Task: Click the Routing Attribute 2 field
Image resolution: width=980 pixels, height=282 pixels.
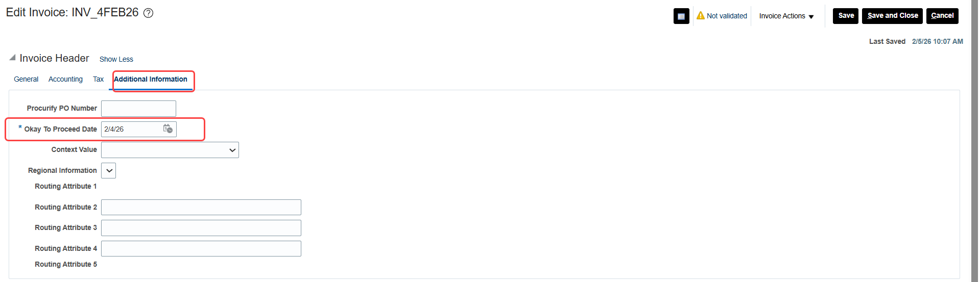Action: tap(201, 207)
